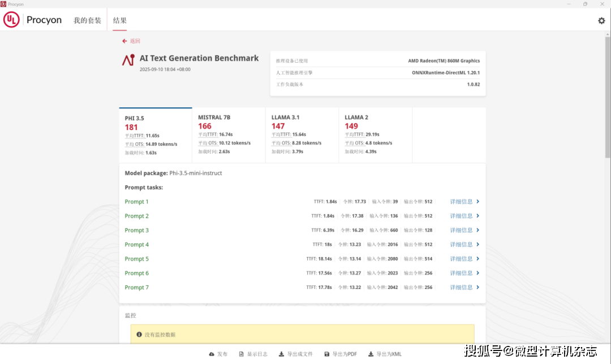This screenshot has height=364, width=611.
Task: Click the 发布 publish cloud icon
Action: 212,354
